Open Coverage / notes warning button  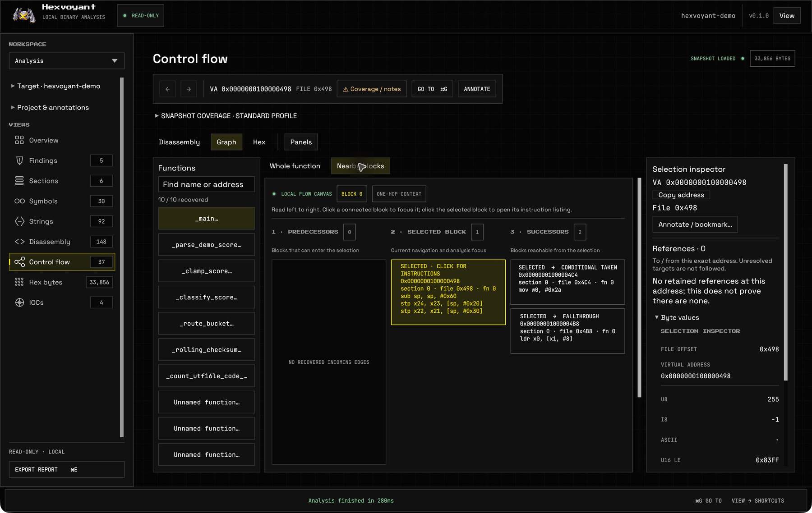click(372, 89)
